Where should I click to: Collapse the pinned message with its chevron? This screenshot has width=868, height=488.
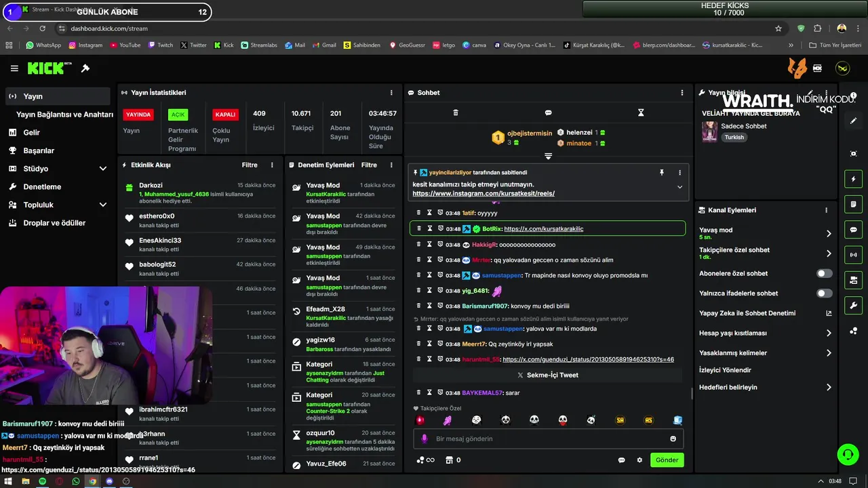(679, 187)
